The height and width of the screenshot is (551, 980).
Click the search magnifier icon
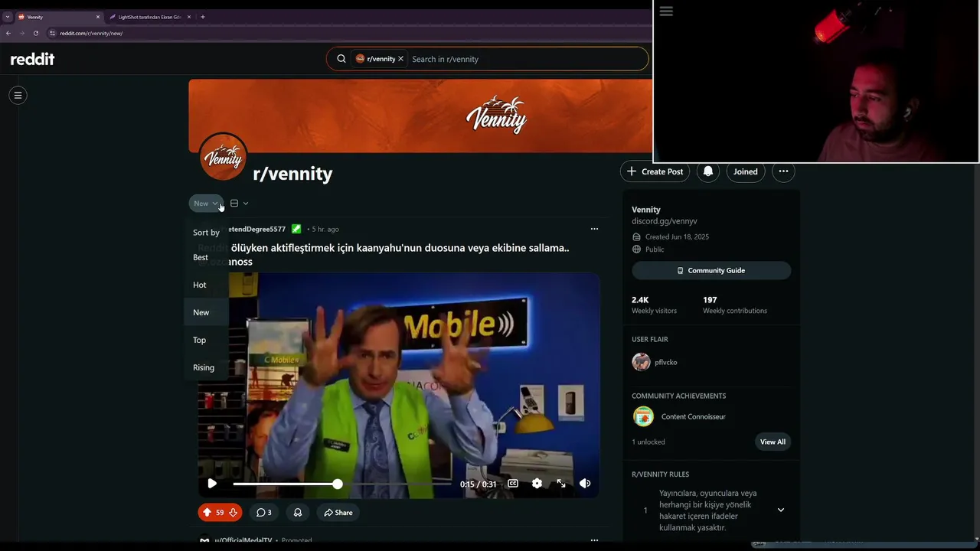(x=341, y=59)
